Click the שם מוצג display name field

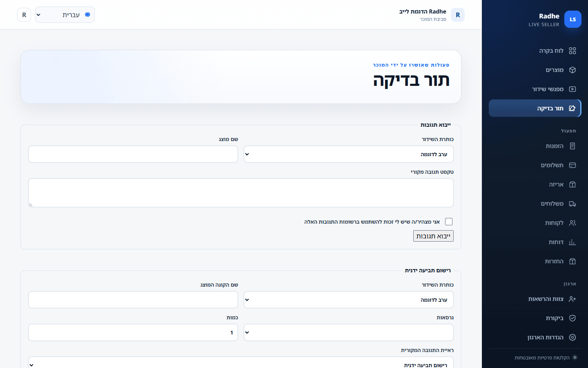133,154
